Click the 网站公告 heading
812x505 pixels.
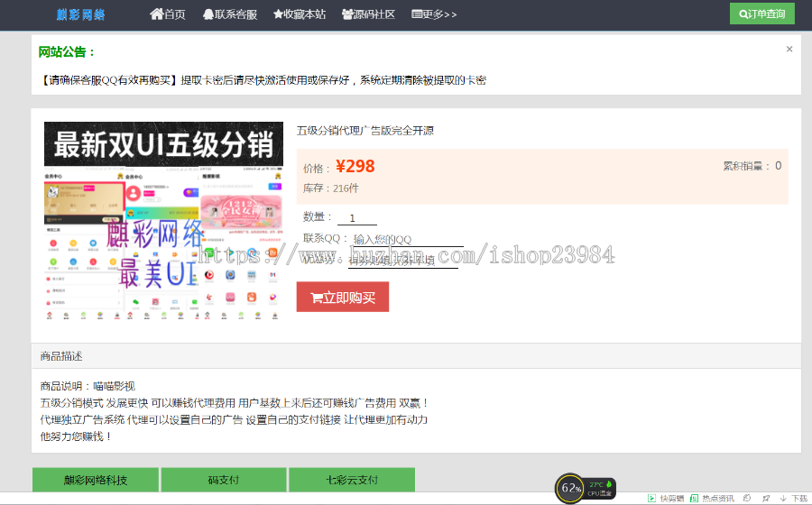(x=67, y=51)
